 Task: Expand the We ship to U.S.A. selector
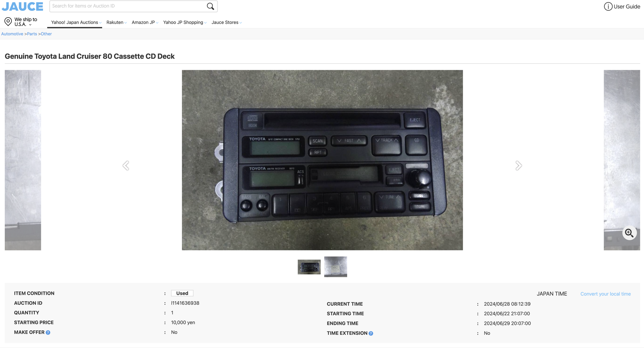point(26,22)
